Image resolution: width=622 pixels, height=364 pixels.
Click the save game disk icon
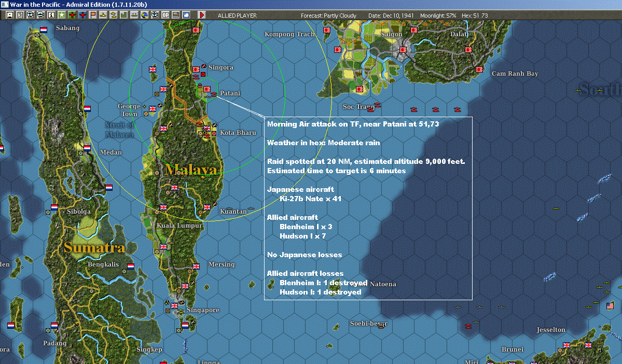pyautogui.click(x=10, y=15)
